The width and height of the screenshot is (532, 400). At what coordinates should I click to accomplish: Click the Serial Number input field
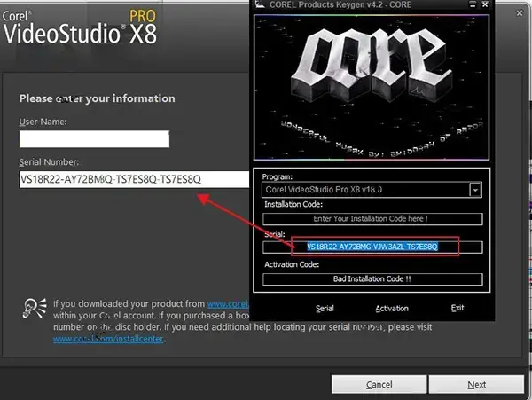click(133, 179)
